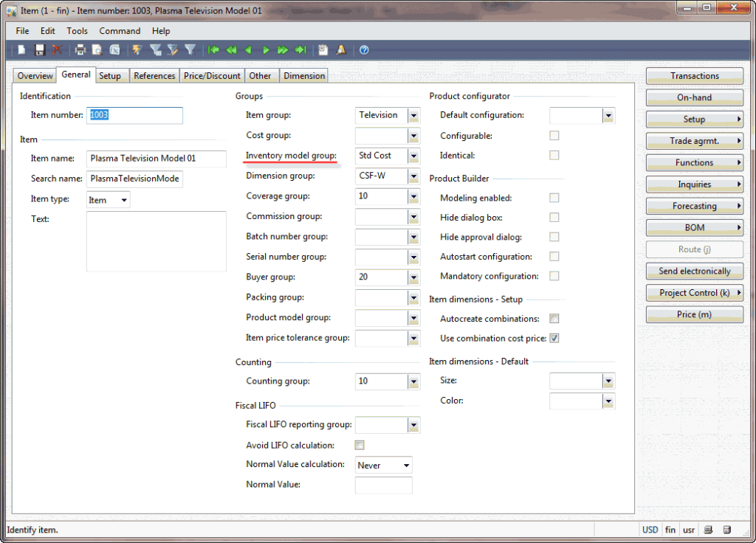This screenshot has height=543, width=756.
Task: Save the record via toolbar disk icon
Action: tap(39, 49)
